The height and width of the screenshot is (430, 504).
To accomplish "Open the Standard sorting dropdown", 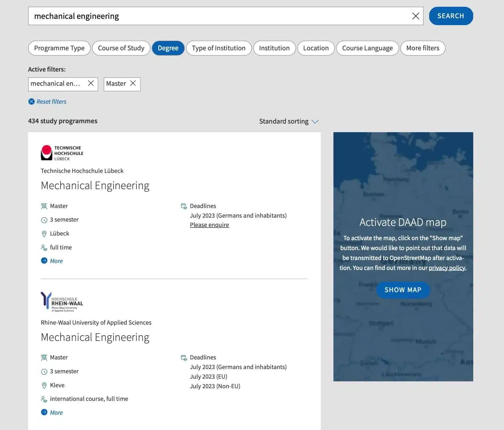I will click(288, 121).
